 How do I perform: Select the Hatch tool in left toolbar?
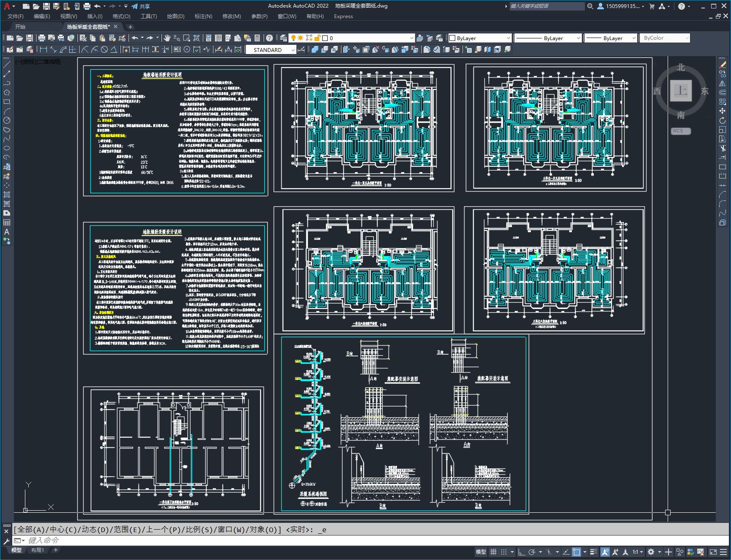[x=7, y=195]
